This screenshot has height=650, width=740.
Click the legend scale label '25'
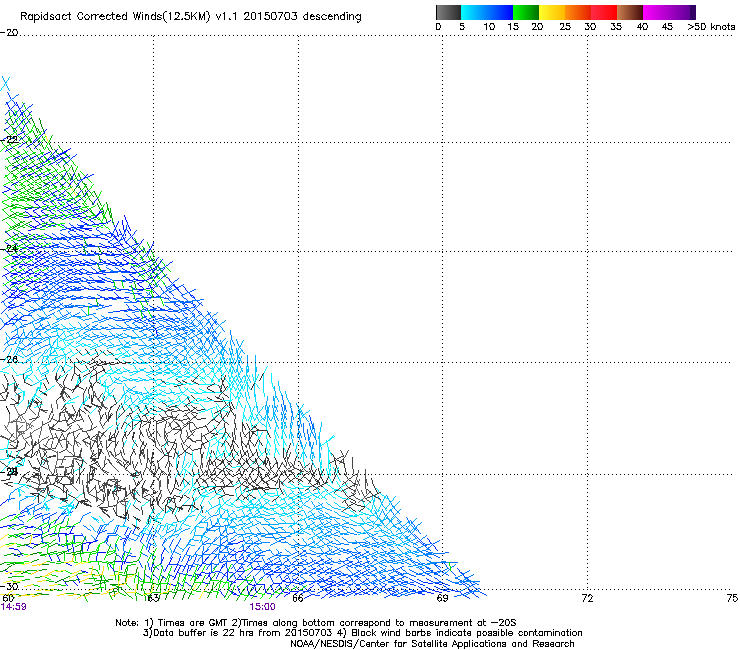tap(565, 27)
